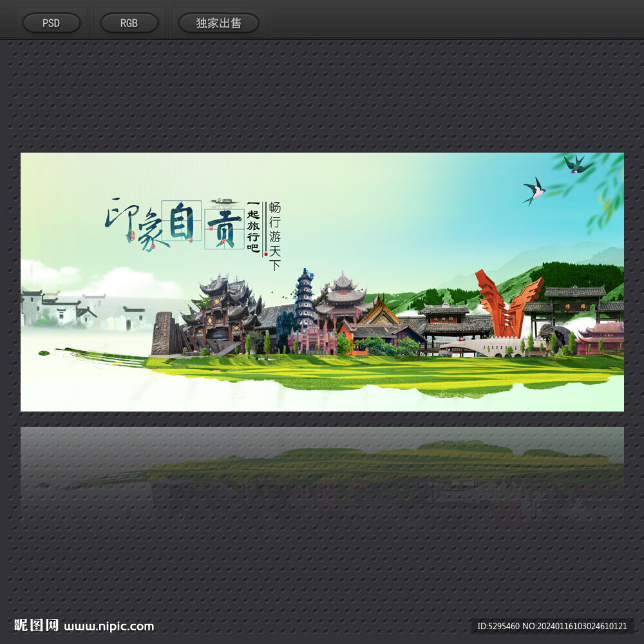Open the www.nipic.com link

(x=109, y=627)
